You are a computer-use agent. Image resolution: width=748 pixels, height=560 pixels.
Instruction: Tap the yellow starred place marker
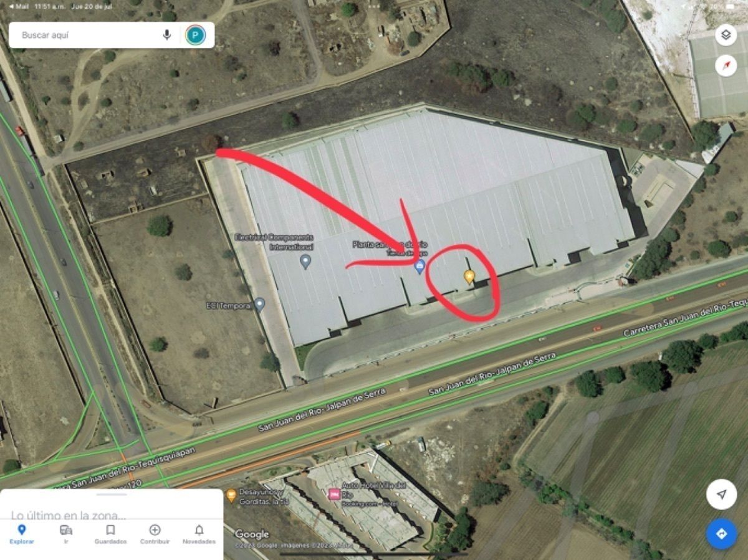[470, 277]
